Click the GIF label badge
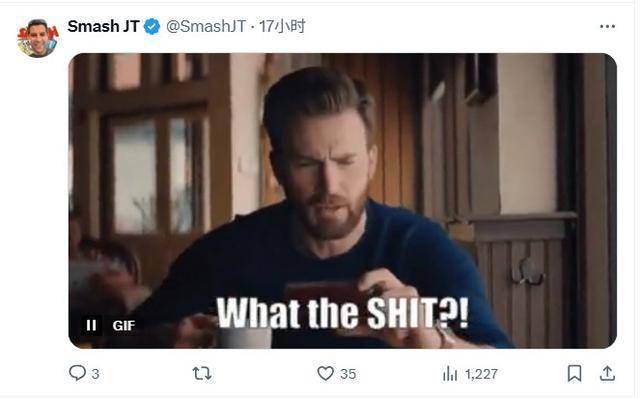The image size is (640, 398). click(x=124, y=325)
